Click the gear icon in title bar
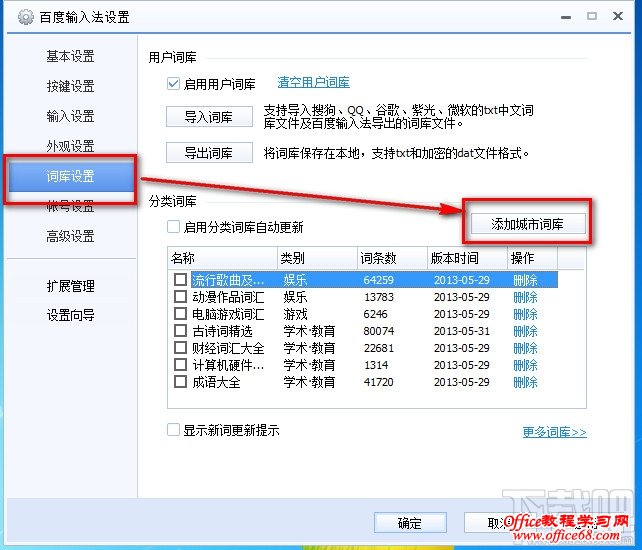The image size is (642, 550). pos(26,17)
